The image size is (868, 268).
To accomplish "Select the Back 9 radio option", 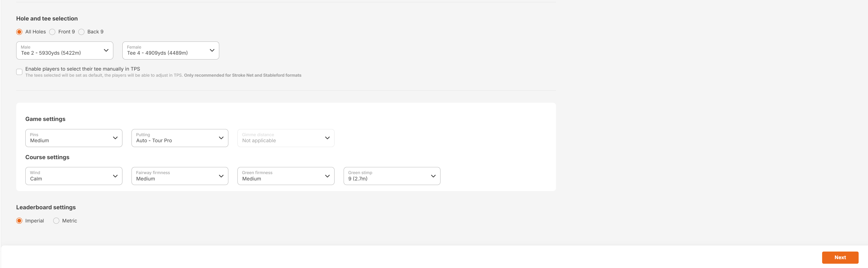I will coord(81,32).
